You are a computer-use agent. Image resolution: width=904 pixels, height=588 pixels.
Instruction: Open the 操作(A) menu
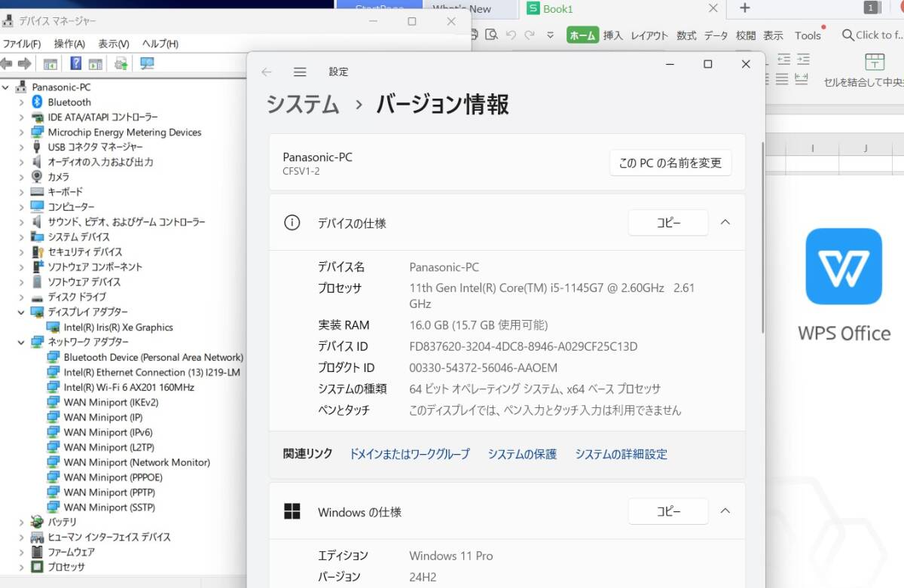click(x=69, y=44)
